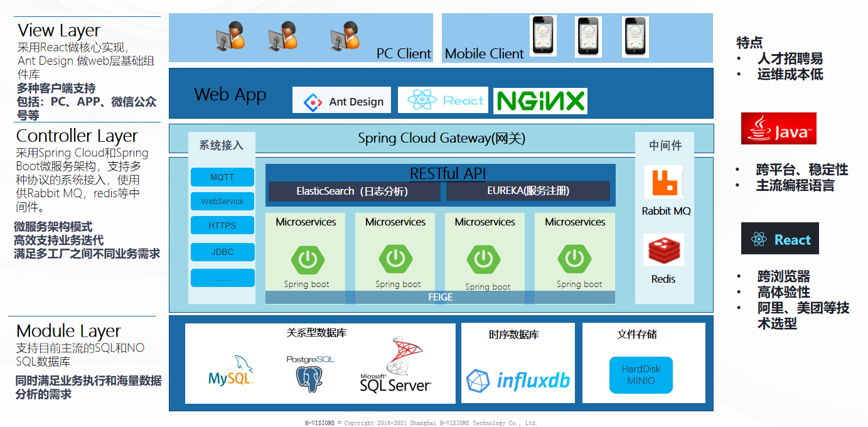Click the ElasticSearch (日志分析) bar
868x427 pixels.
355,191
